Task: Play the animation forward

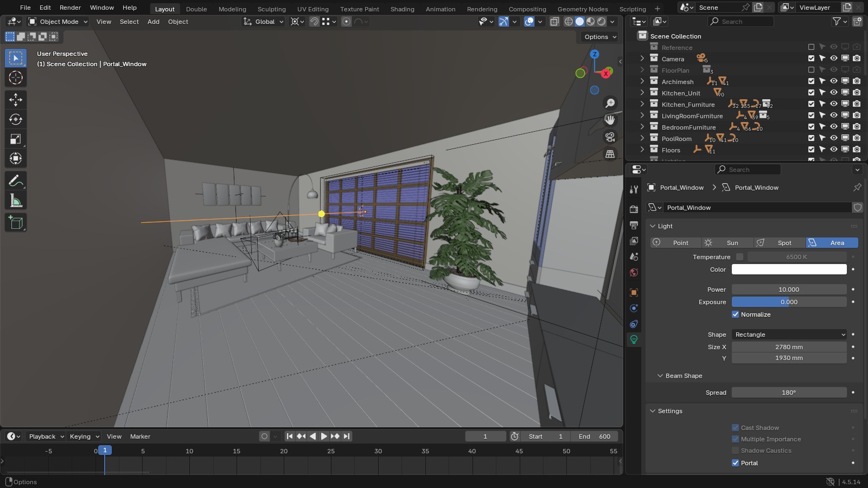Action: (x=324, y=436)
